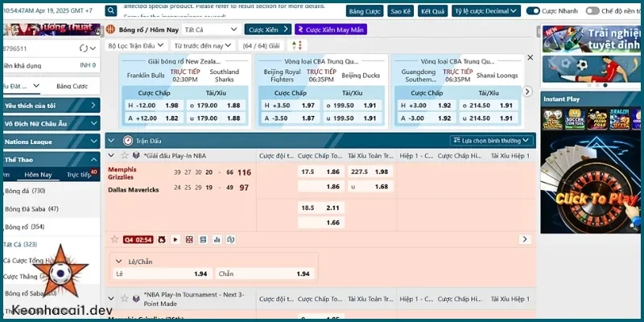The width and height of the screenshot is (644, 322).
Task: Open the third Instant Play game
Action: pos(597,119)
